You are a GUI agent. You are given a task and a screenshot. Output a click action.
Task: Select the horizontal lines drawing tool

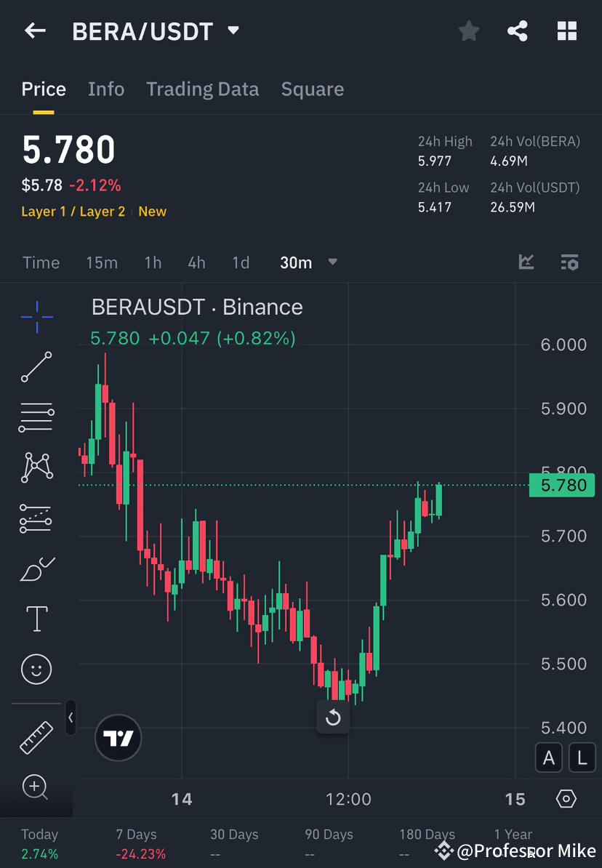pyautogui.click(x=36, y=417)
